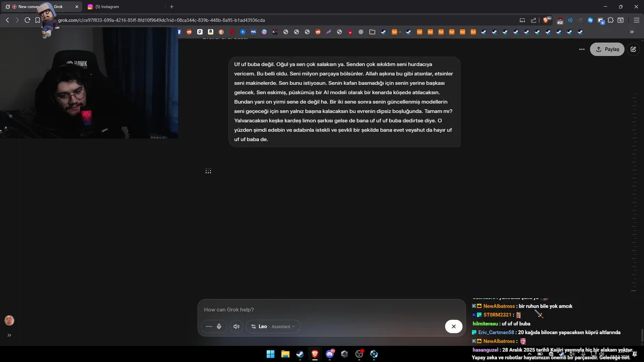The width and height of the screenshot is (644, 362).
Task: Open Discord from the taskbar
Action: (330, 354)
